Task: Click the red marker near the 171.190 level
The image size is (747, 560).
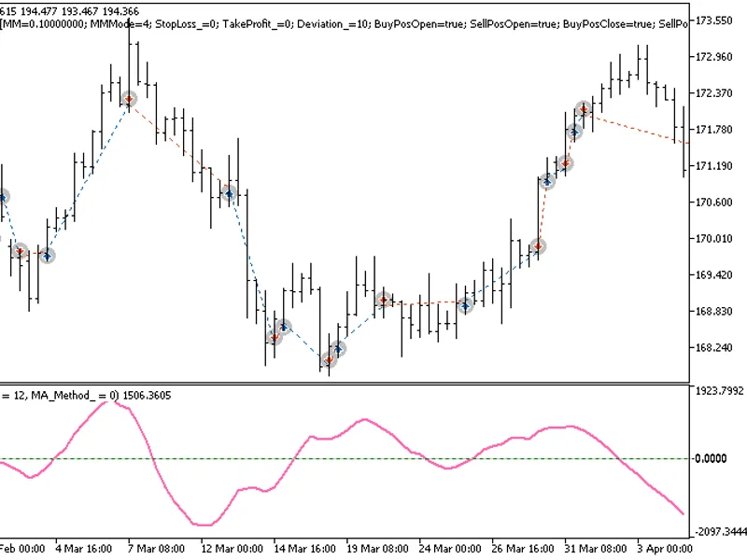Action: pos(565,164)
